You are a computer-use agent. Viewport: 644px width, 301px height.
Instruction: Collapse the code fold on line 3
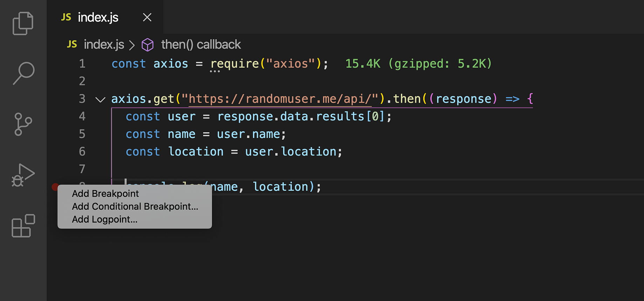100,100
